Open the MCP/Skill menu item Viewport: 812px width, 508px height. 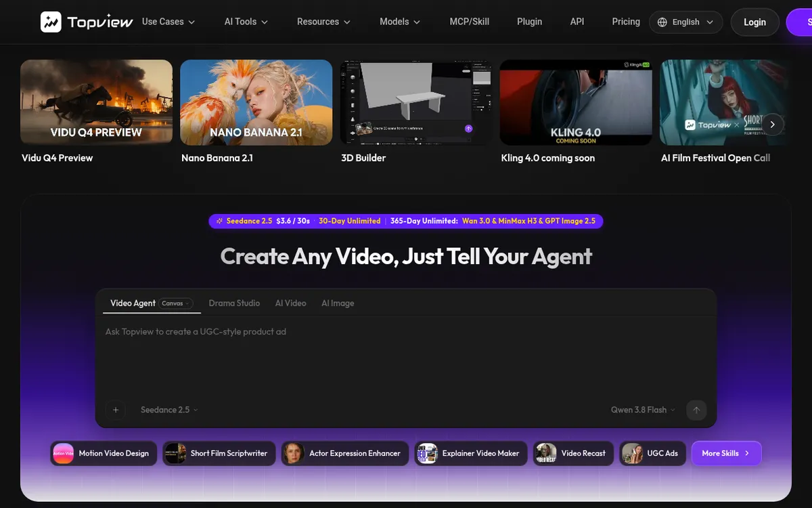(470, 22)
